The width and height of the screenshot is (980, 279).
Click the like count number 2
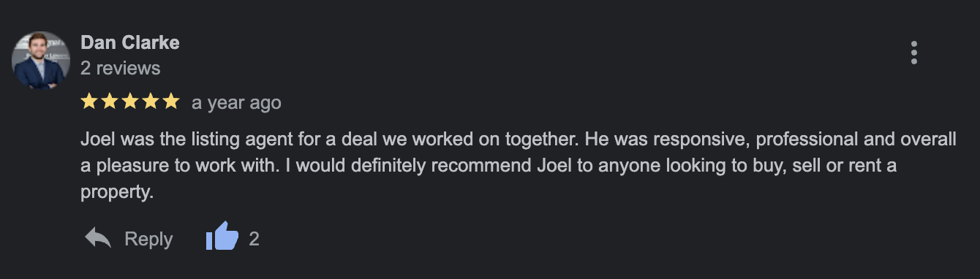pyautogui.click(x=254, y=239)
